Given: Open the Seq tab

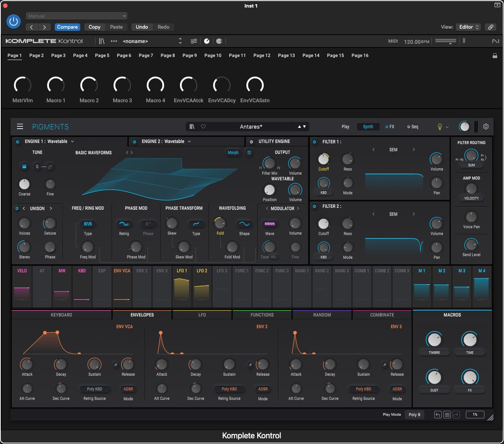Looking at the screenshot, I should (x=413, y=127).
